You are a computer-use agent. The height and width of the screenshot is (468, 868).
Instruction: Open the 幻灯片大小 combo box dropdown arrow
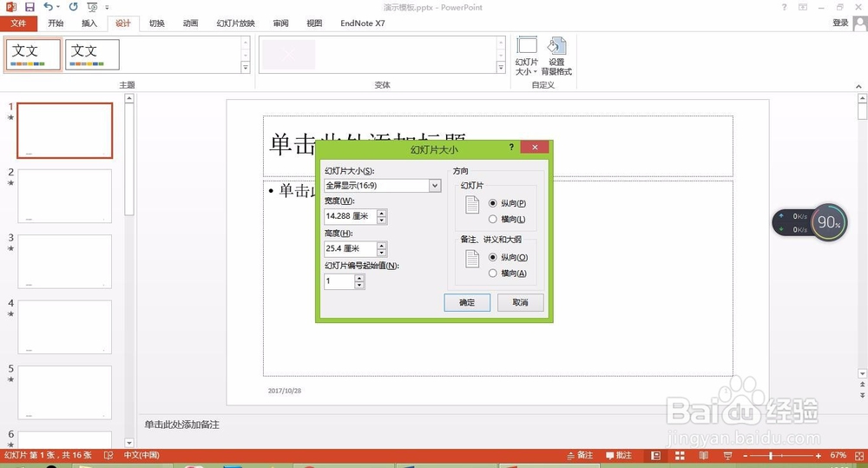click(x=435, y=186)
